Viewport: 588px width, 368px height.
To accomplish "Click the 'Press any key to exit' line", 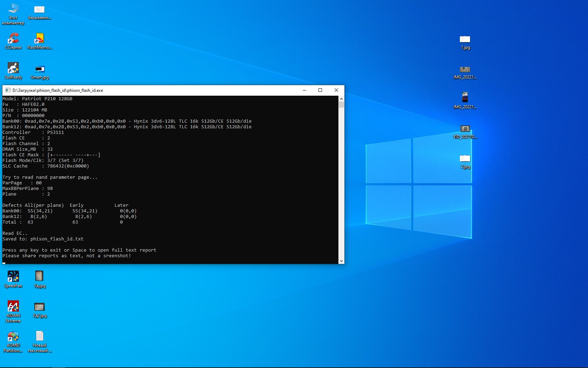I will point(79,250).
